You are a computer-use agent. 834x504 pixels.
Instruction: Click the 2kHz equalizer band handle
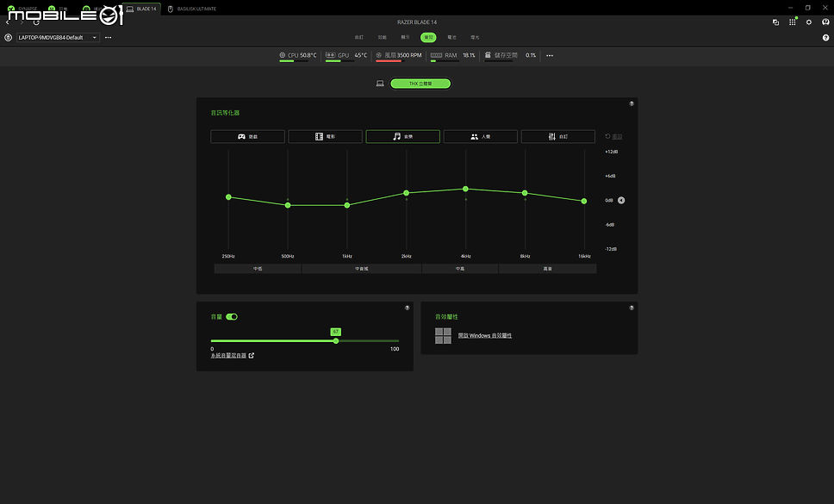point(407,193)
